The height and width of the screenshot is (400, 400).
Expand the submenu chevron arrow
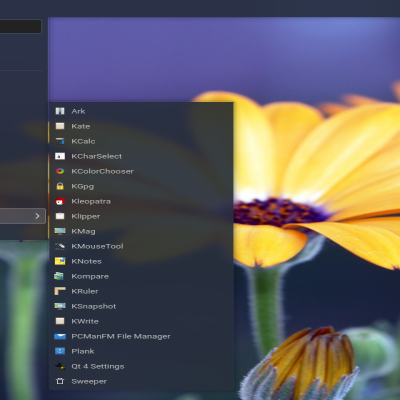click(37, 216)
